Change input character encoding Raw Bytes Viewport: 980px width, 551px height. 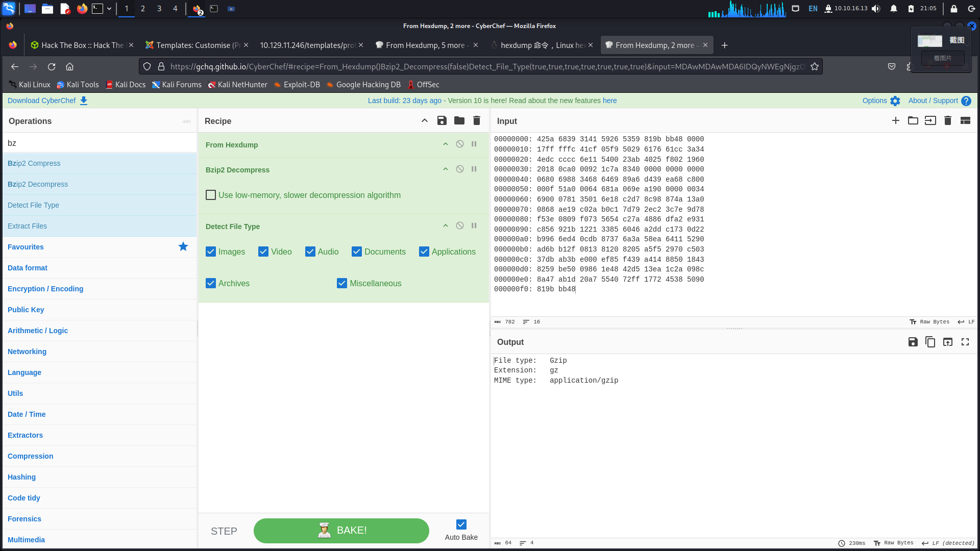point(929,322)
